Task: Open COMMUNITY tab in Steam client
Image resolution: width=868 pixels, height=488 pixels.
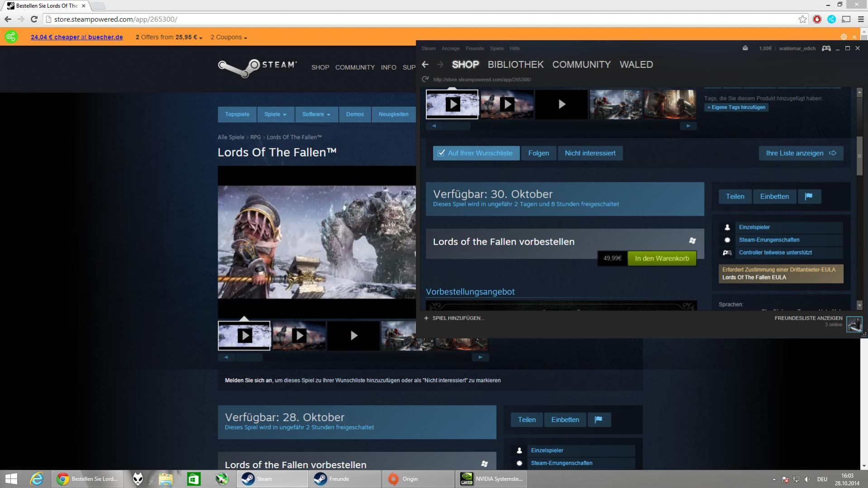Action: pyautogui.click(x=582, y=65)
